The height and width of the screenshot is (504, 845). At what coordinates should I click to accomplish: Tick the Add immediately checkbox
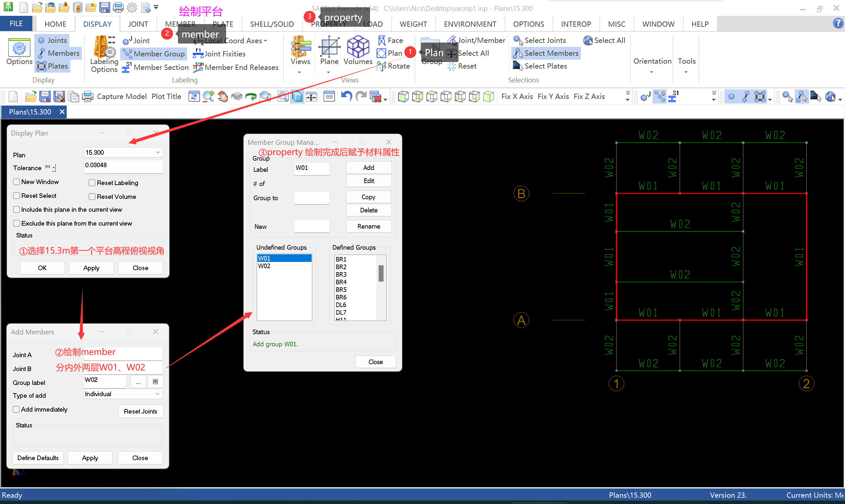pos(16,409)
